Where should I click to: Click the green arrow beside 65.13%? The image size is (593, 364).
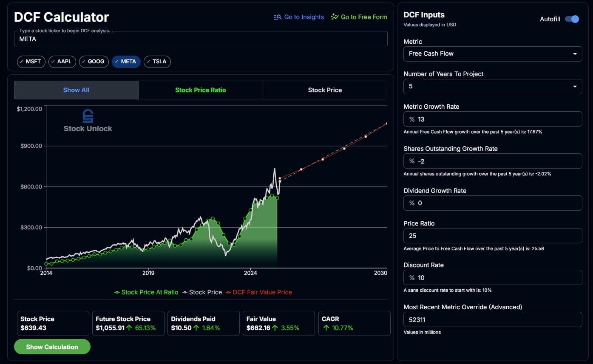[x=129, y=328]
